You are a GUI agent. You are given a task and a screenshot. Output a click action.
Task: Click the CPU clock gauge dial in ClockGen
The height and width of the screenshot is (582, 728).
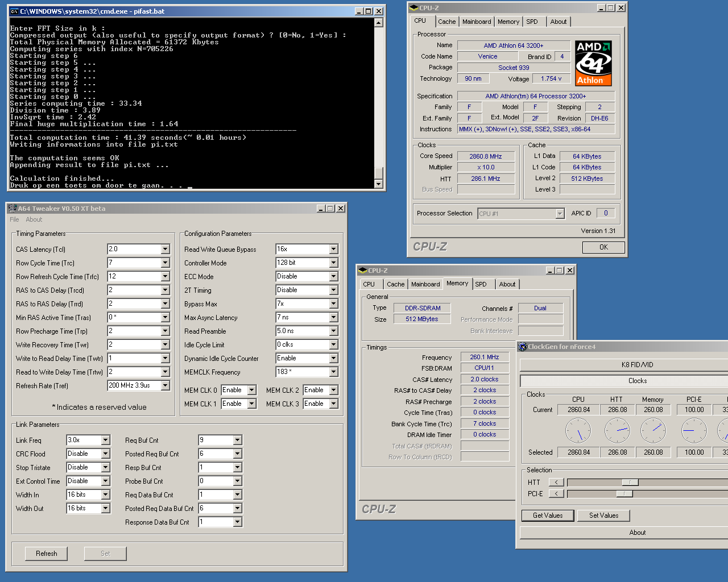[x=578, y=431]
